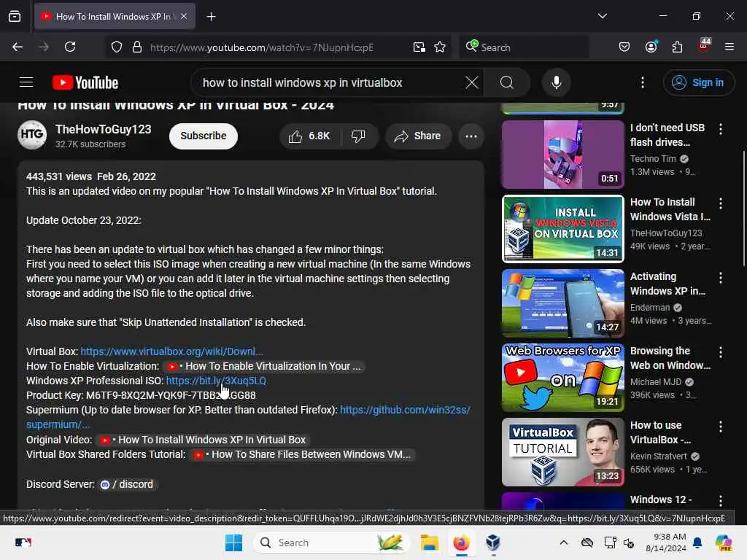Clear the YouTube search query
Screen dimensions: 747x560
click(472, 82)
